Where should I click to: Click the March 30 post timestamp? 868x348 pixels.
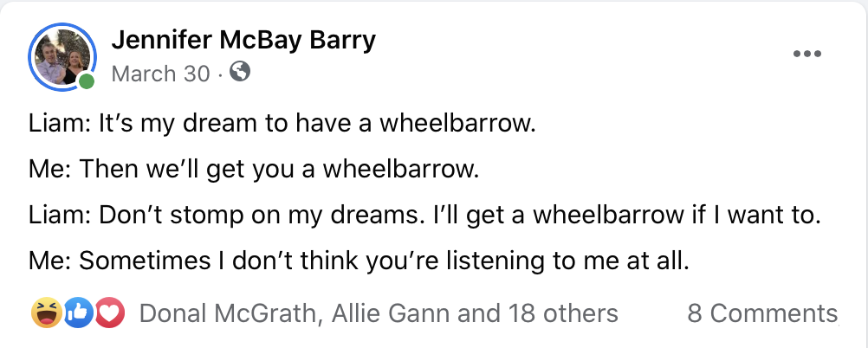160,74
